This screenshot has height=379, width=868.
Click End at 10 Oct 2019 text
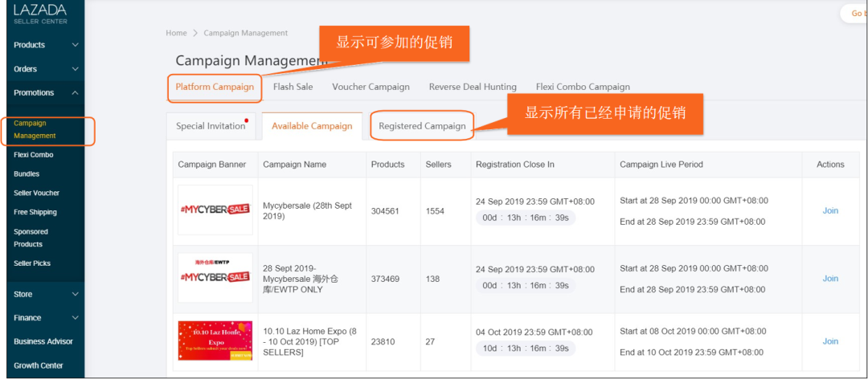point(692,353)
